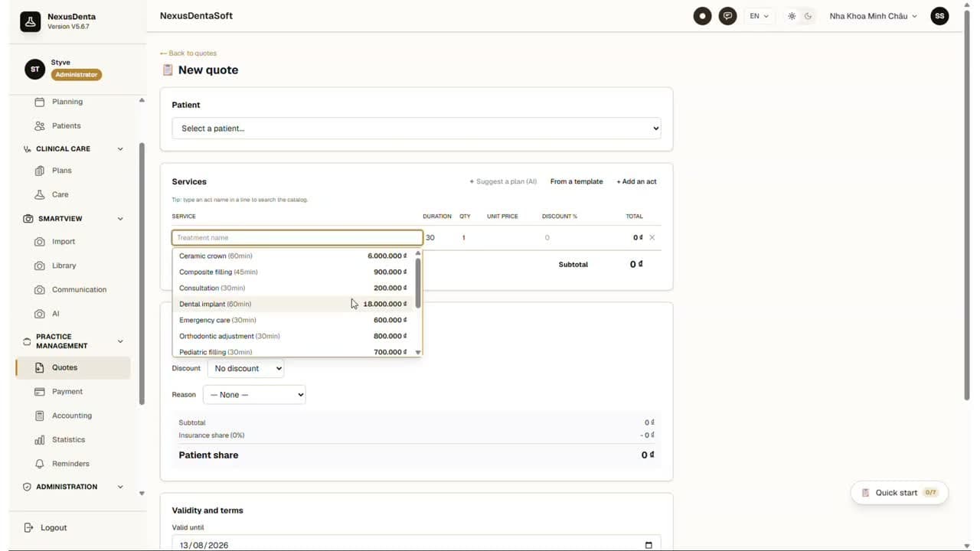980x551 pixels.
Task: Click the Communication camera icon
Action: [40, 290]
